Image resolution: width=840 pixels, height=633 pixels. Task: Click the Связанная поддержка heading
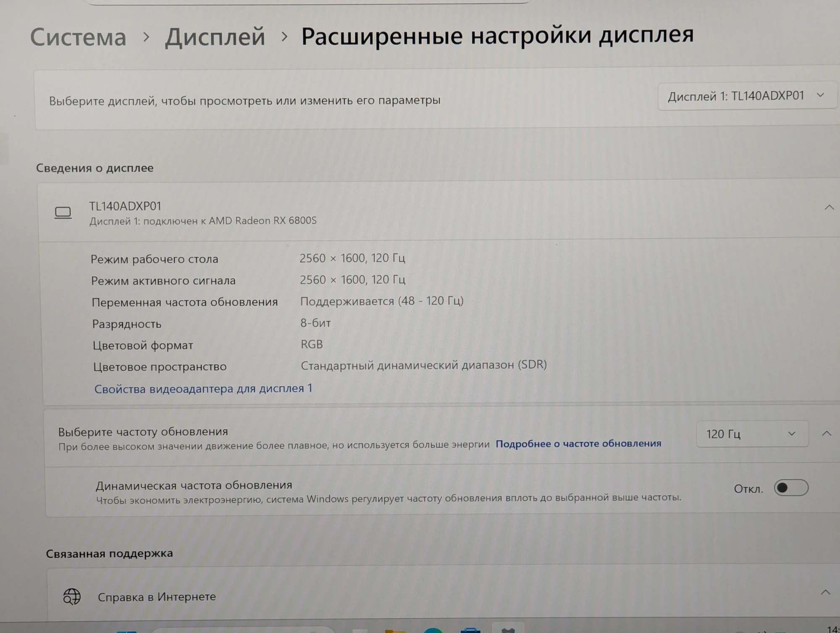click(x=109, y=553)
